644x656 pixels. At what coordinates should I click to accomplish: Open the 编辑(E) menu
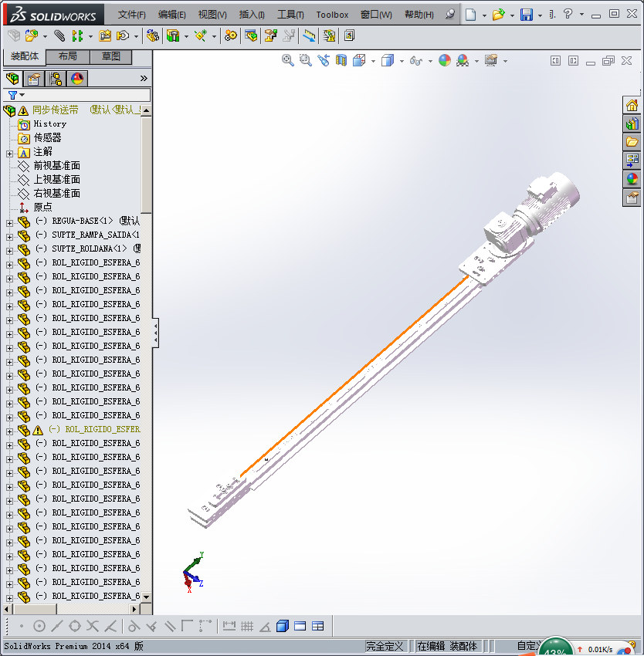[x=171, y=15]
